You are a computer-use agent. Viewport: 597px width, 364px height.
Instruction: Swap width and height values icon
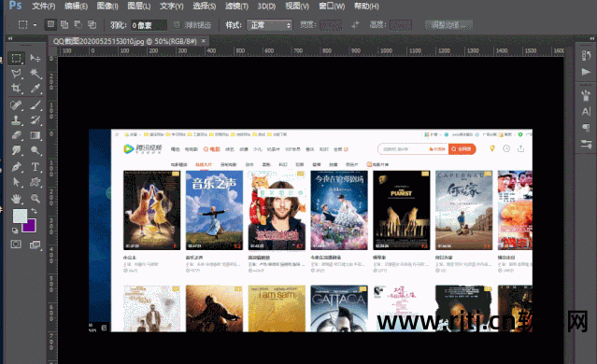tap(355, 25)
